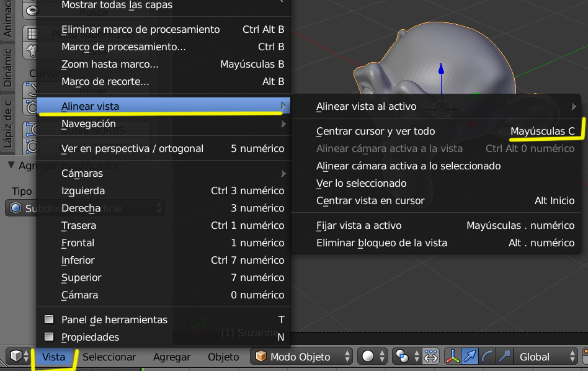Open the Vista menu
588x371 pixels.
click(x=53, y=357)
